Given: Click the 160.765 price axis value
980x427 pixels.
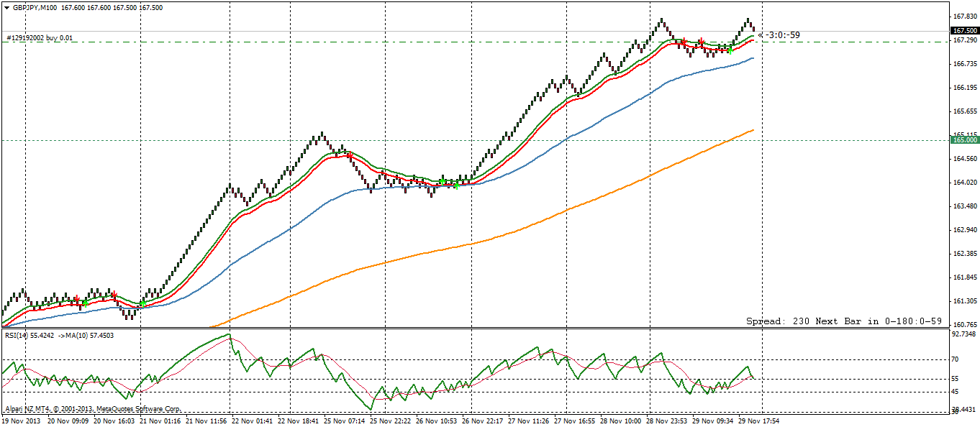Looking at the screenshot, I should coord(964,325).
